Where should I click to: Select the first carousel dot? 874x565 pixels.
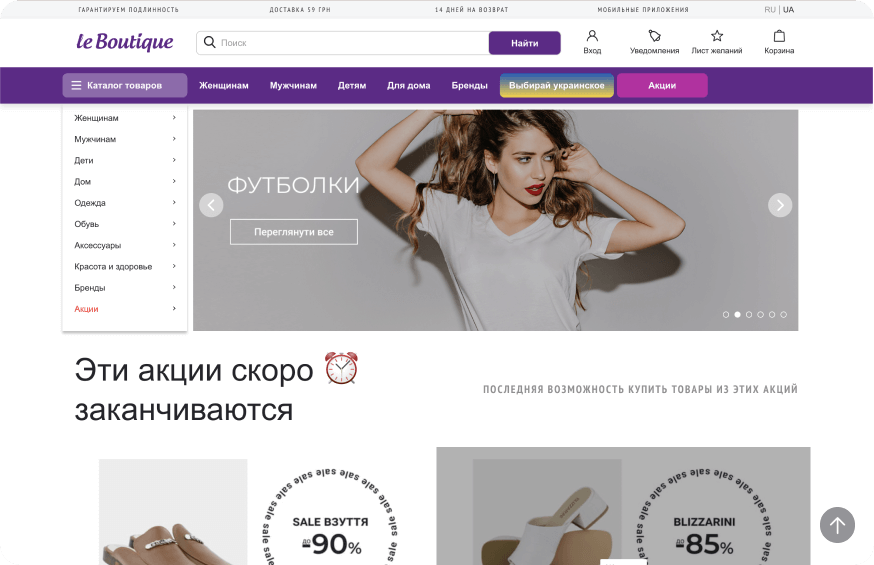click(x=726, y=315)
